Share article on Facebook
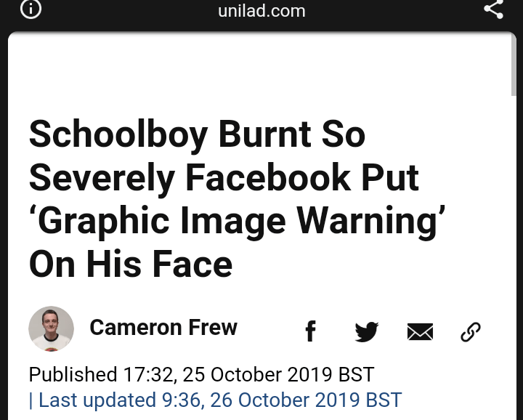 click(310, 331)
